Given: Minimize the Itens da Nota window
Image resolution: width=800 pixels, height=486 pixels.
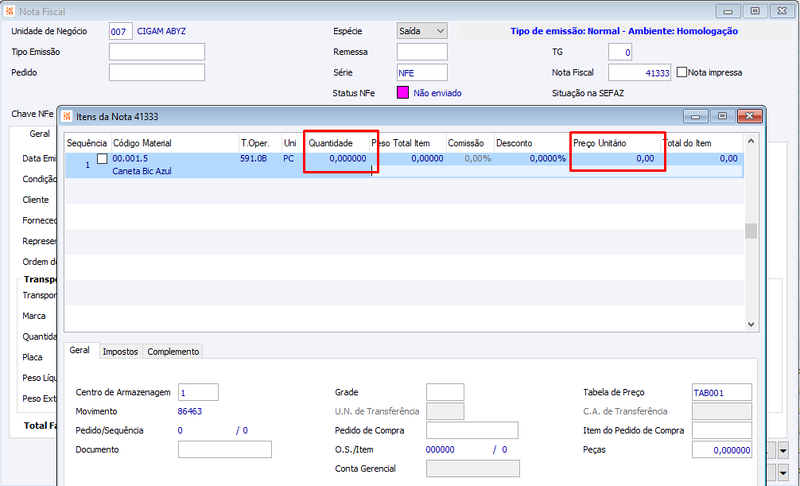Looking at the screenshot, I should coord(695,116).
